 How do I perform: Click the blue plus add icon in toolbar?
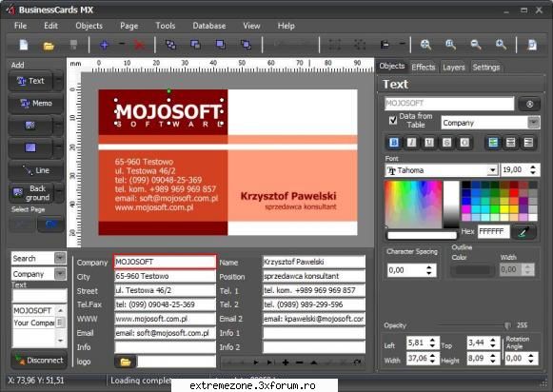click(x=104, y=45)
